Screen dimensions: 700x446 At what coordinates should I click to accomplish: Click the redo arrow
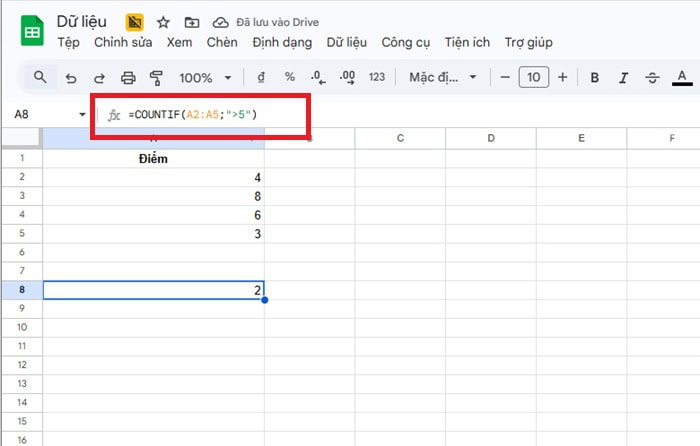click(98, 77)
